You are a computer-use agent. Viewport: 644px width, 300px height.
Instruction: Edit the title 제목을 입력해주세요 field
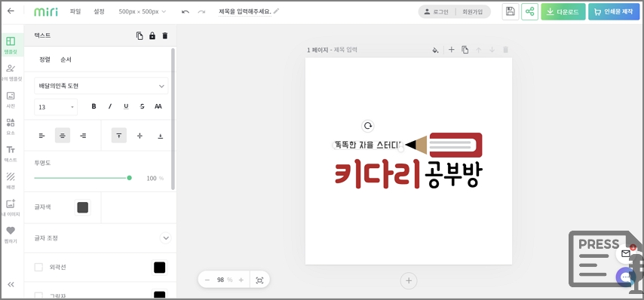tap(245, 11)
